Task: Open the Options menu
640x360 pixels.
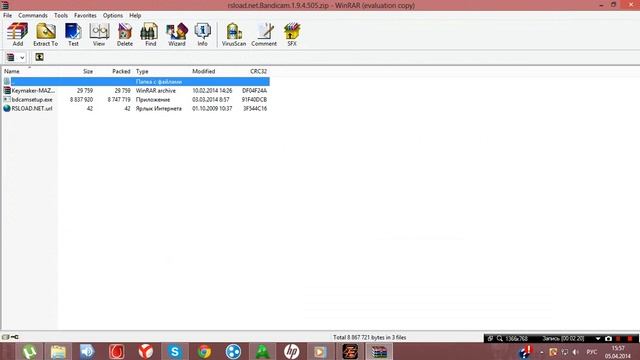Action: pyautogui.click(x=113, y=15)
